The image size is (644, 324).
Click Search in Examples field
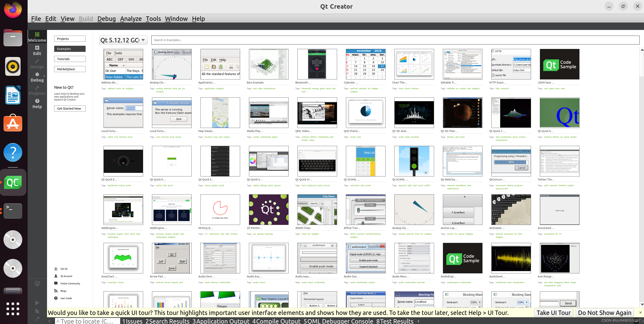pos(395,40)
